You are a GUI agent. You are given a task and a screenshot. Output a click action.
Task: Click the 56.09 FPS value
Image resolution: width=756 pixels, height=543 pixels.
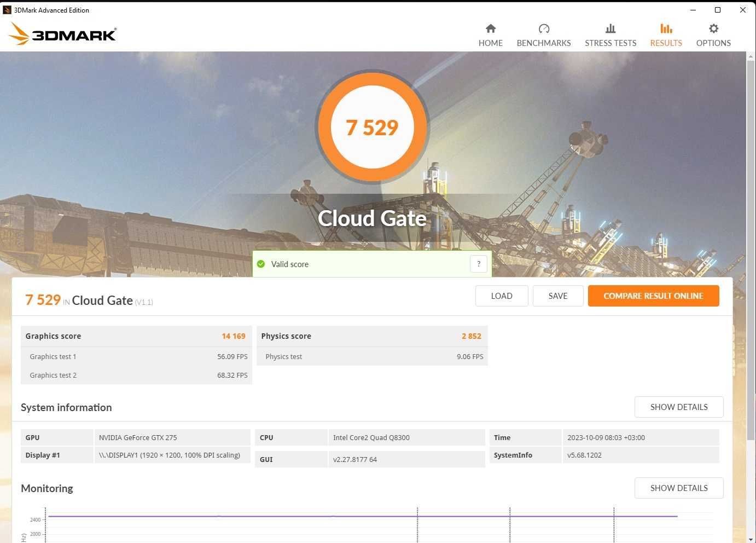(232, 357)
